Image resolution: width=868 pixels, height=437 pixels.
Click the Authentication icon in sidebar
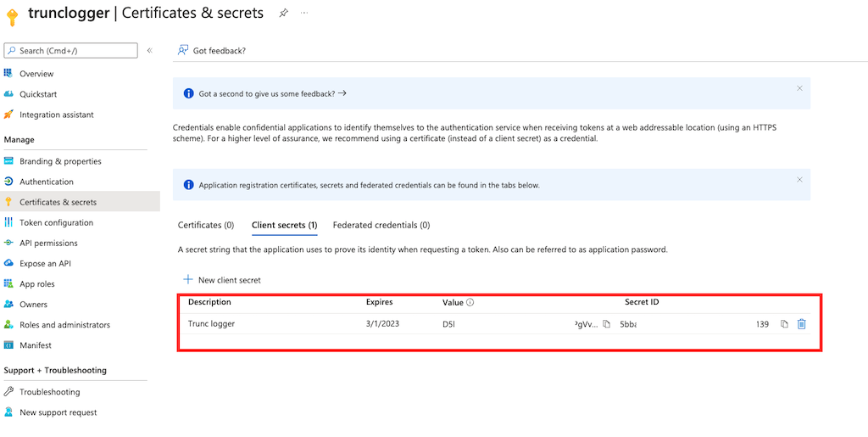[8, 181]
